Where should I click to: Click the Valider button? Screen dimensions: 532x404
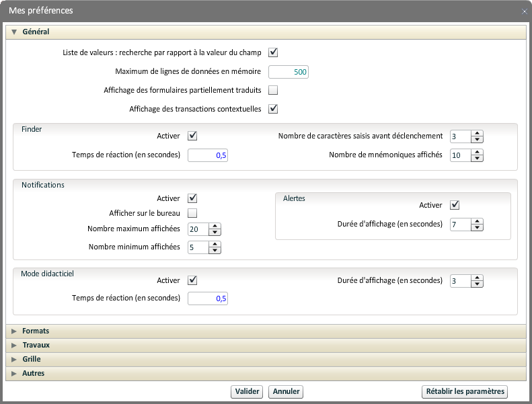click(x=247, y=391)
